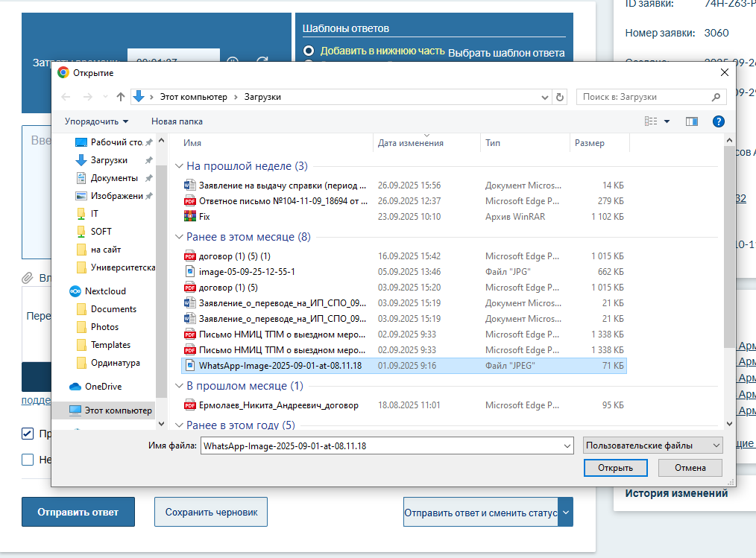Select the Fix WinRAR archive file
The height and width of the screenshot is (558, 756).
pos(204,217)
